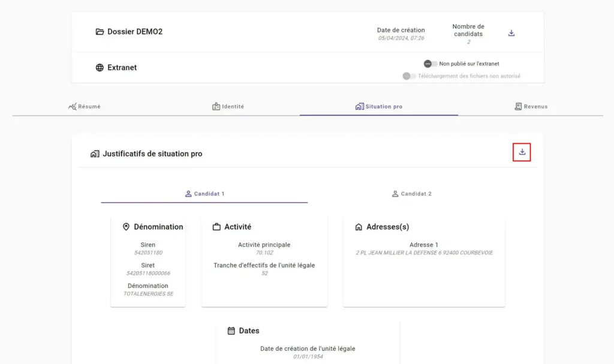Image resolution: width=614 pixels, height=364 pixels.
Task: Click the Activité briefcase icon
Action: [x=216, y=227]
